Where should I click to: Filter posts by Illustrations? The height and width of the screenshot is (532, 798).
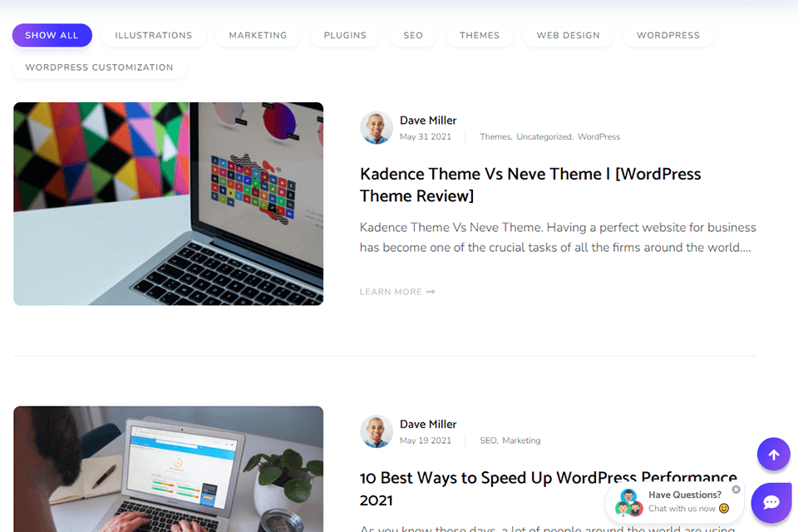153,35
